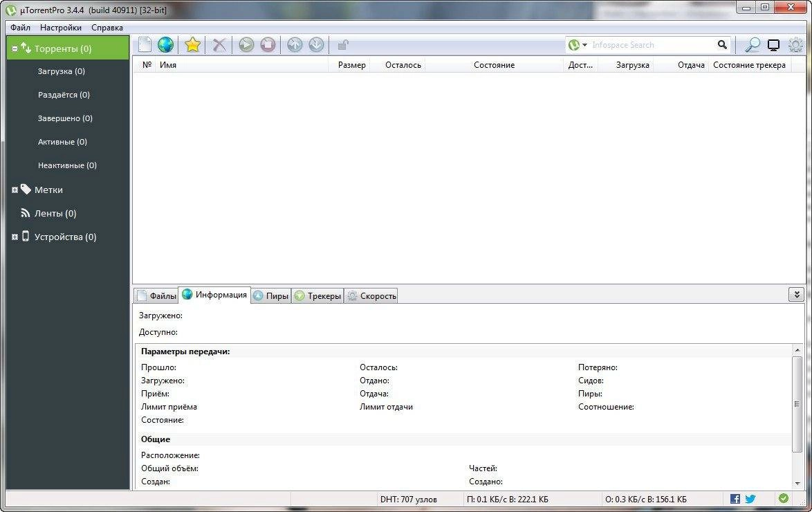Click the Unlock bundle padlock icon
The height and width of the screenshot is (512, 812).
[343, 45]
